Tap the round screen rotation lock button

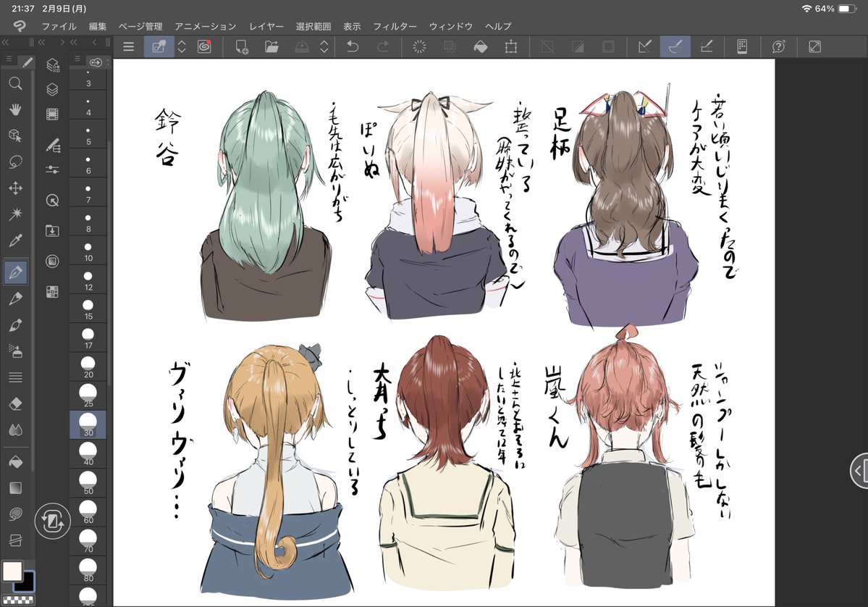(53, 521)
